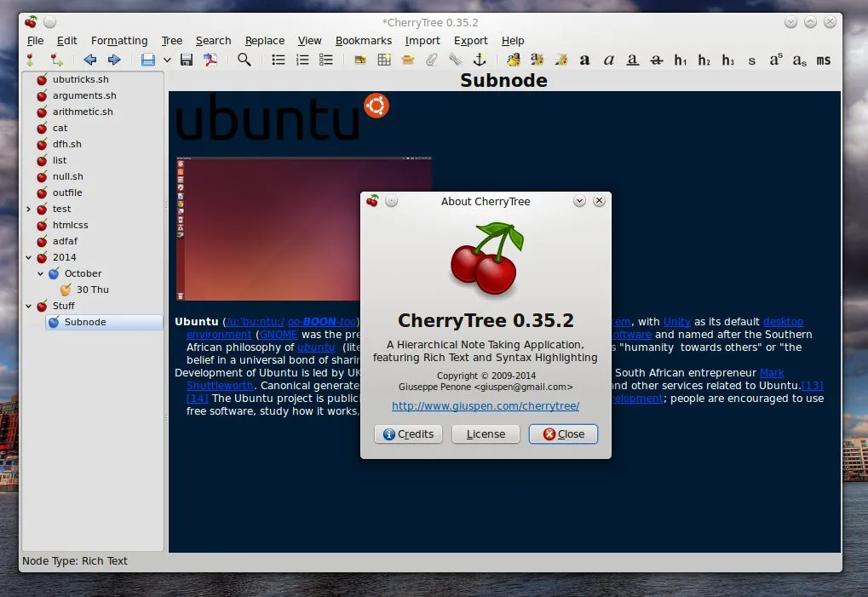Insert a table

(384, 60)
